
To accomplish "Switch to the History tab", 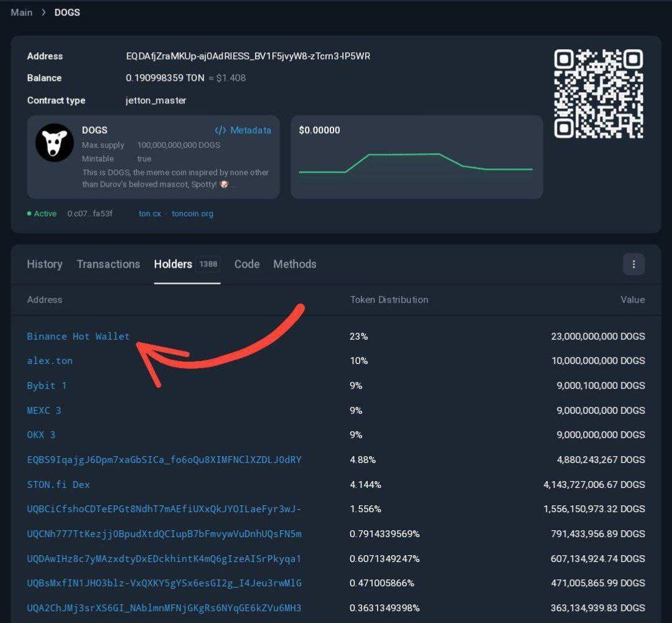I will tap(44, 265).
